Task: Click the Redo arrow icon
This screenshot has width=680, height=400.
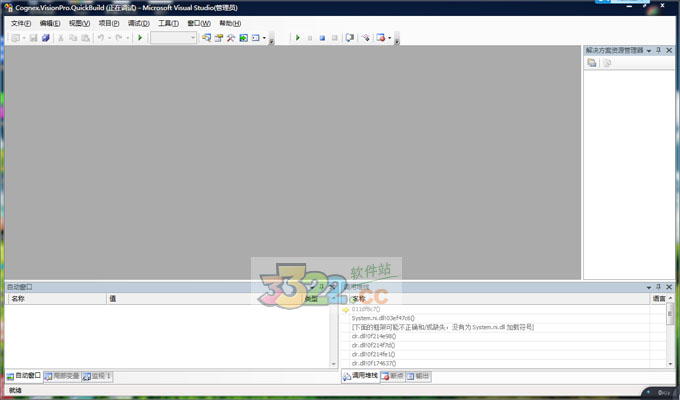Action: (x=118, y=38)
